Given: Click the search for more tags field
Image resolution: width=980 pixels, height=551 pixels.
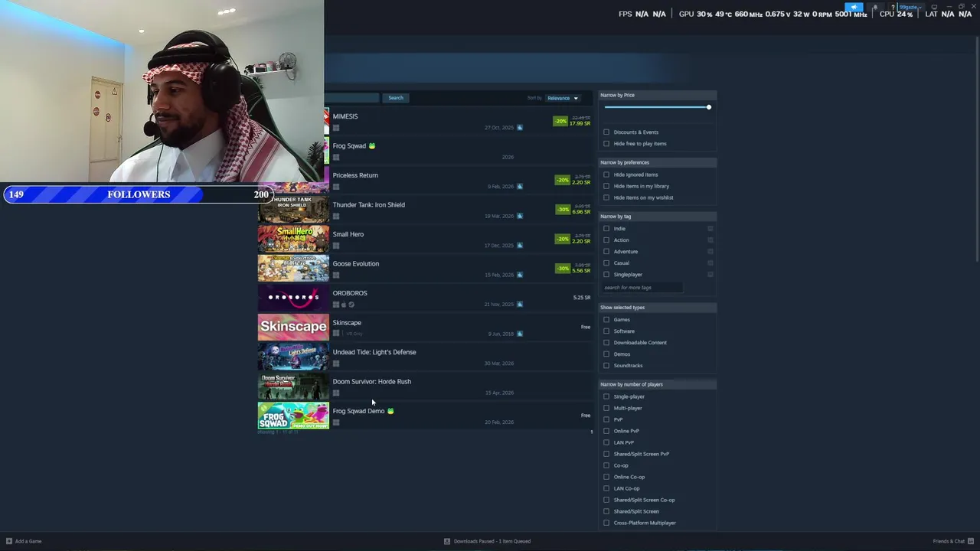Looking at the screenshot, I should (642, 288).
